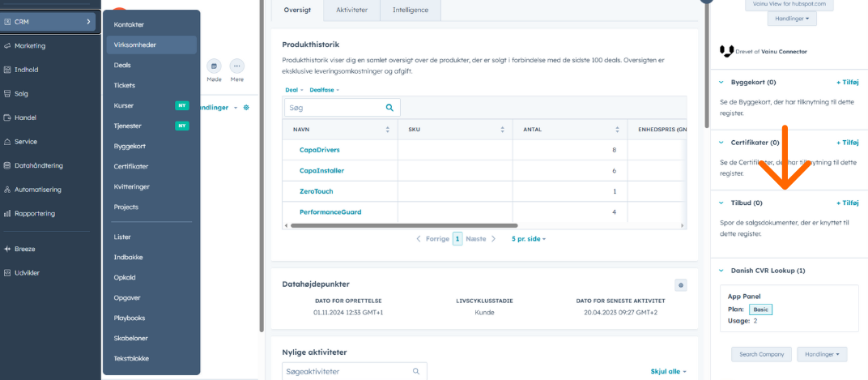Open the Dealfase filter dropdown
Screen dimensions: 868x380
(x=325, y=90)
